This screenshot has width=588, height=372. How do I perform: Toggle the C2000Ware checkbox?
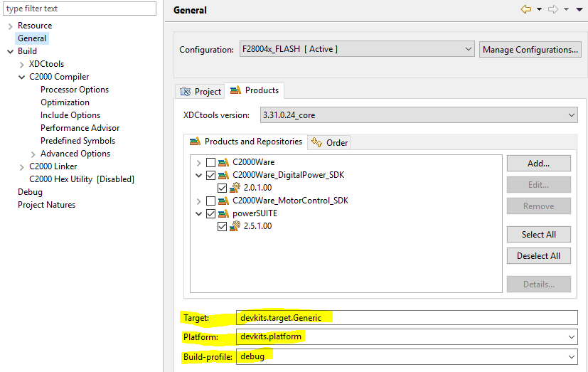coord(210,162)
